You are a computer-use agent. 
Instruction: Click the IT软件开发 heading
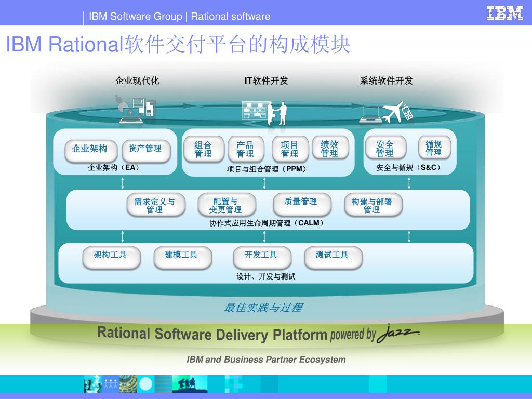pyautogui.click(x=266, y=81)
